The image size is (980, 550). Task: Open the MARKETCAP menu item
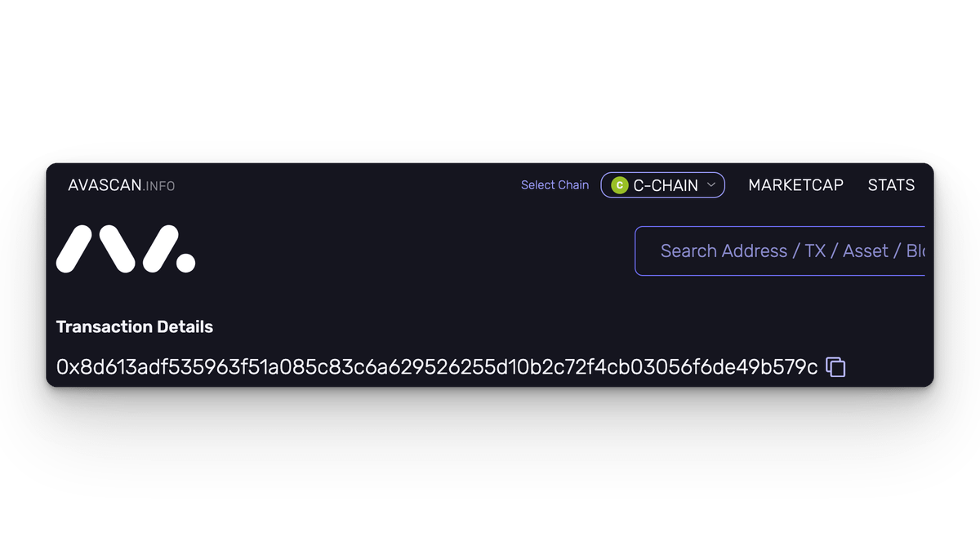pyautogui.click(x=795, y=185)
